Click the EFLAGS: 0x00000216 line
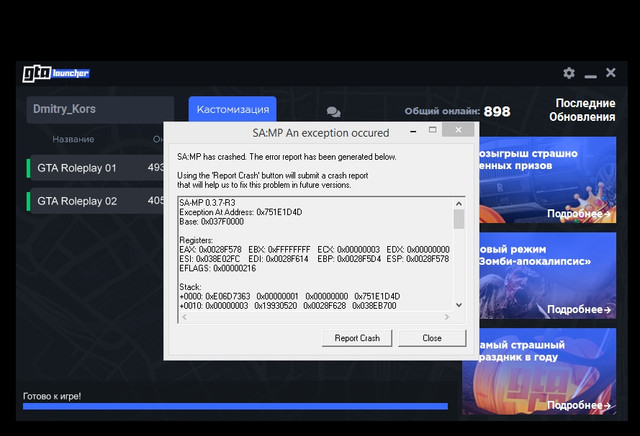The width and height of the screenshot is (640, 436). (218, 268)
